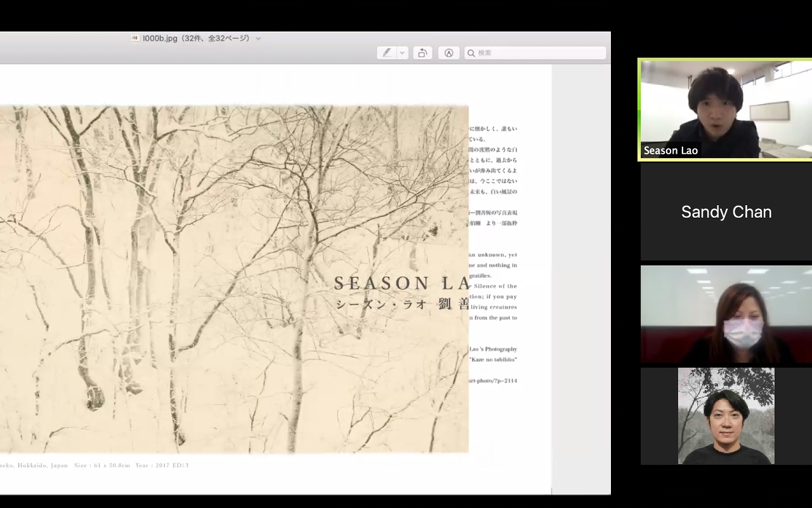Click the SEASON LA heading text

401,283
